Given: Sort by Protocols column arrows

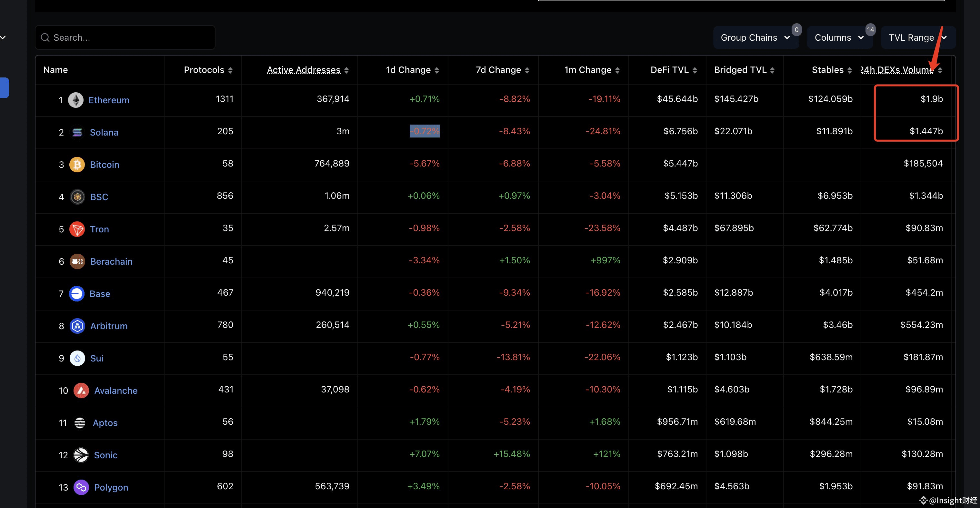Looking at the screenshot, I should tap(230, 70).
